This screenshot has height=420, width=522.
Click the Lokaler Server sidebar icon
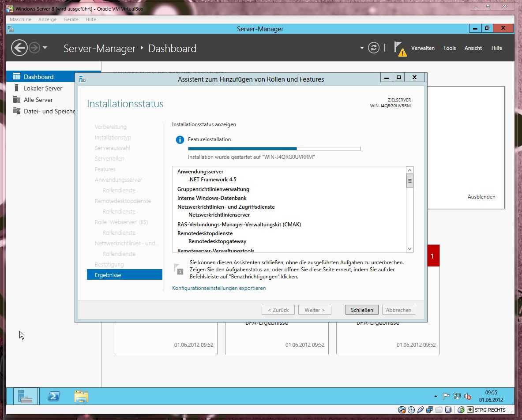(17, 88)
